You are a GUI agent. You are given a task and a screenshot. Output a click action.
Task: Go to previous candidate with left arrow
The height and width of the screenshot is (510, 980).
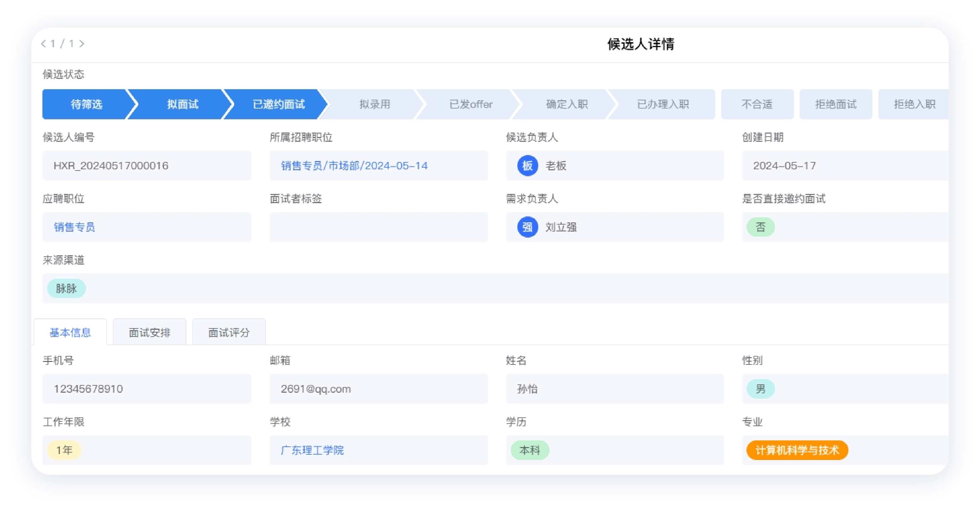pos(44,44)
